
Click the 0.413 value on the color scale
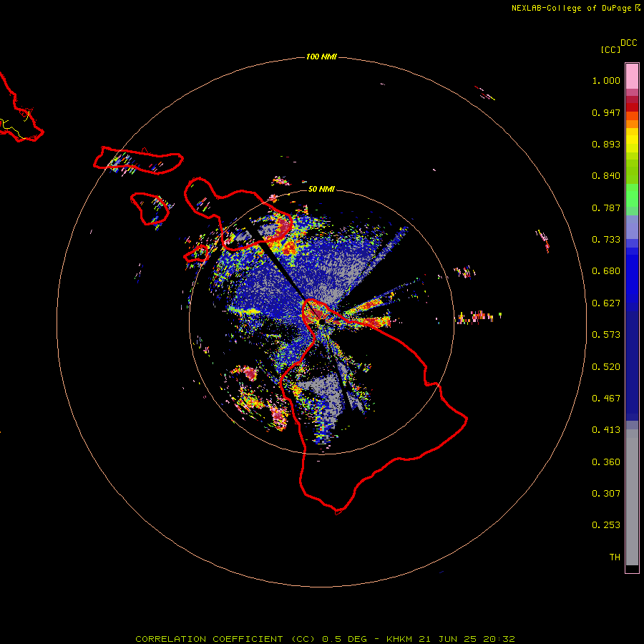[606, 430]
